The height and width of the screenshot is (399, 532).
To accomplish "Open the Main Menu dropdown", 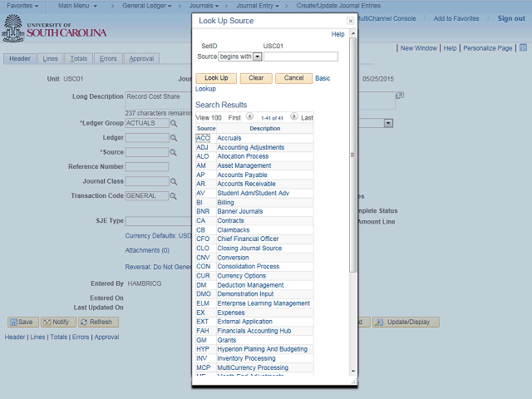I will point(77,6).
